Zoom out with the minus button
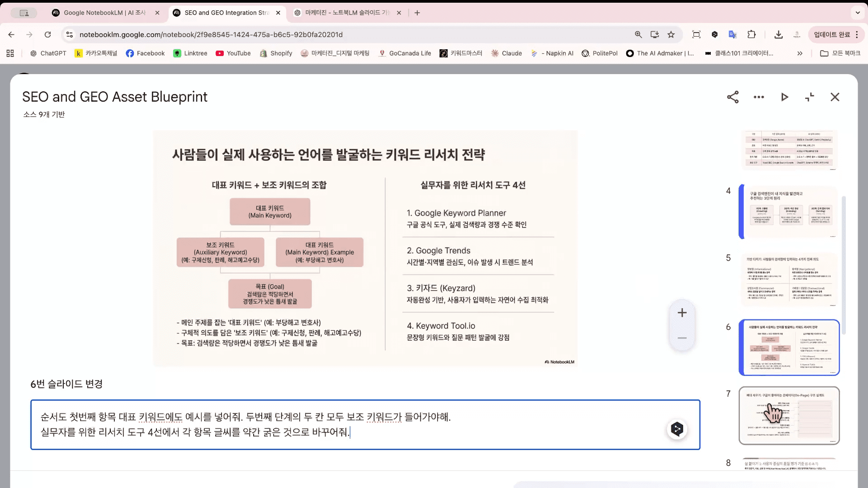Screen dimensions: 868x488 tap(682, 338)
